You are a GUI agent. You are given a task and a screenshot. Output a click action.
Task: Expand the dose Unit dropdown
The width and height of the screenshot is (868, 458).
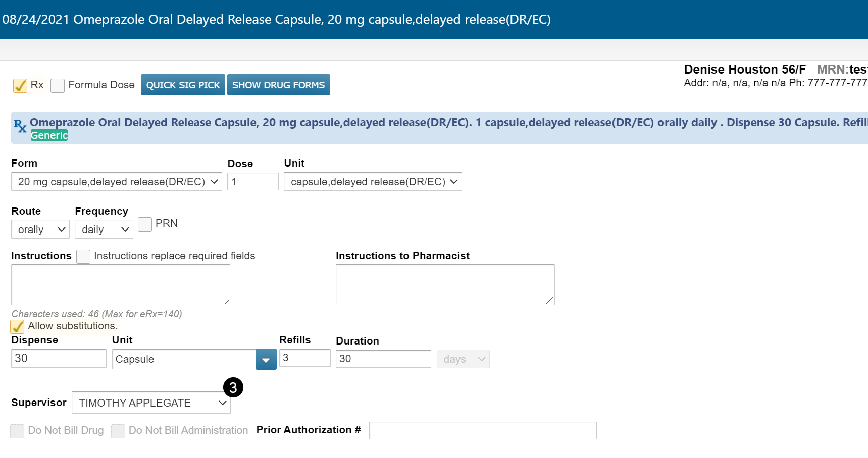pyautogui.click(x=373, y=182)
